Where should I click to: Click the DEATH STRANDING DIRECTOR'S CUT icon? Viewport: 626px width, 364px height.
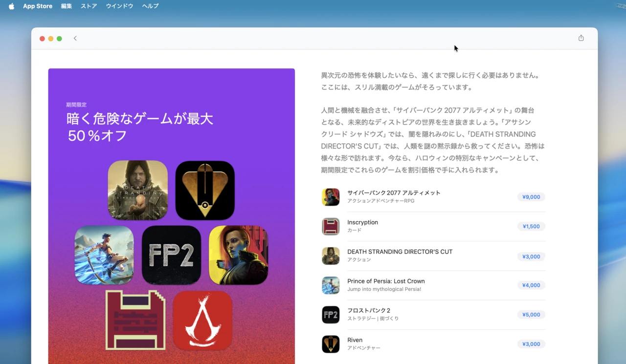[331, 256]
